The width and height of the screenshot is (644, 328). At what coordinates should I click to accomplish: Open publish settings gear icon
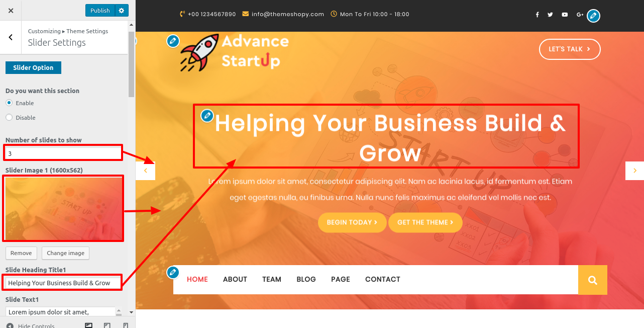pyautogui.click(x=122, y=11)
